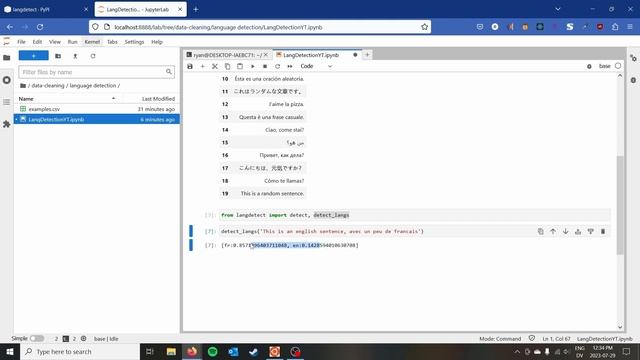Insert cell below the active cell

click(590, 231)
